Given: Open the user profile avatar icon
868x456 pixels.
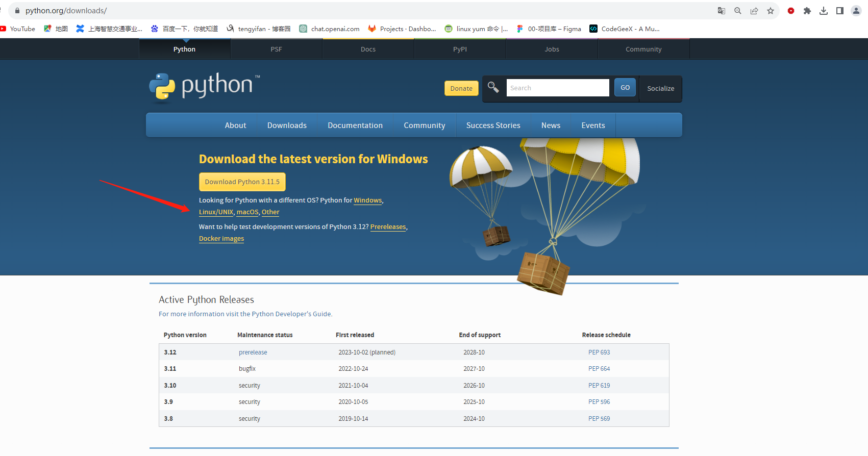Looking at the screenshot, I should (x=856, y=11).
